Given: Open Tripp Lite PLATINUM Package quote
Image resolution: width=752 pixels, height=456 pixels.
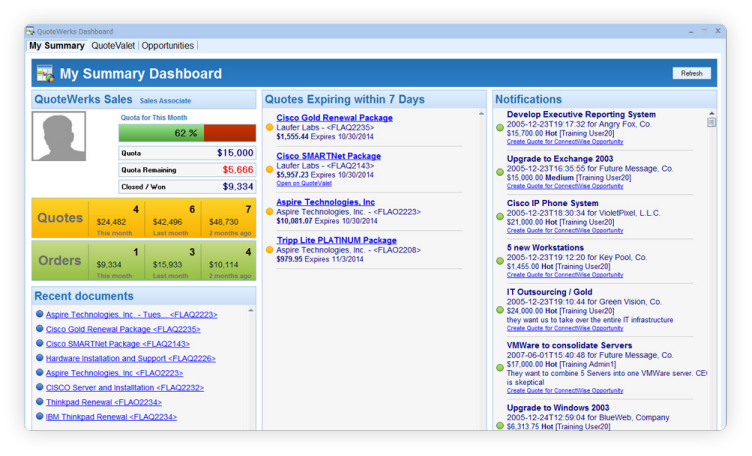Looking at the screenshot, I should coord(336,240).
